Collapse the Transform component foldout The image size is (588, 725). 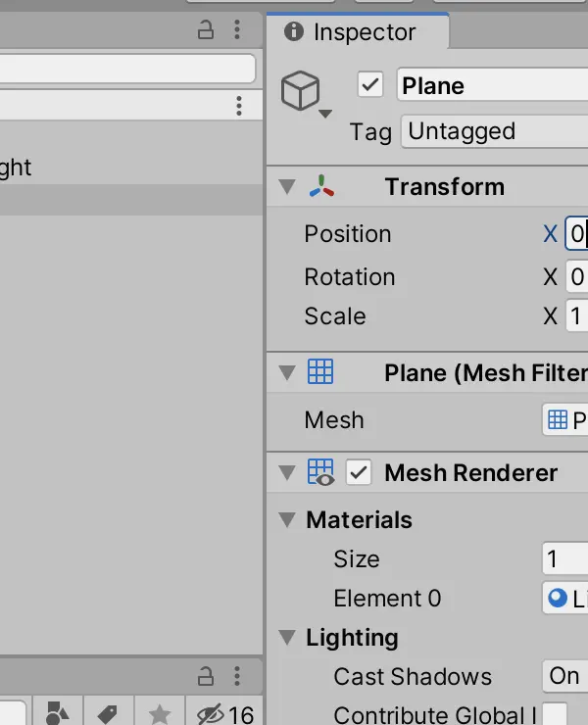coord(287,187)
